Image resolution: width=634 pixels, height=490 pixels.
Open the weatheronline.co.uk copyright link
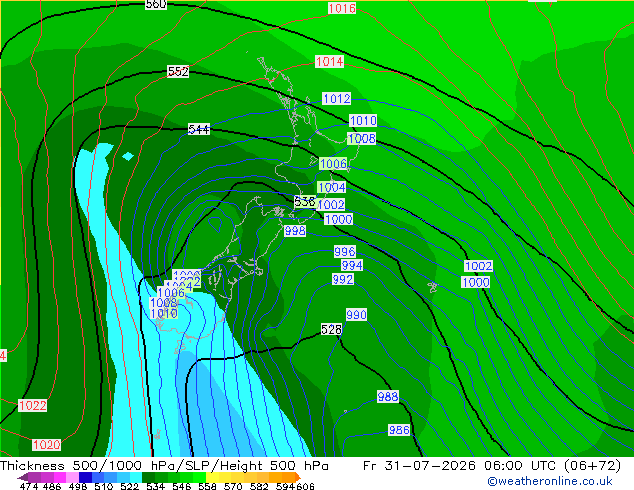pos(549,481)
